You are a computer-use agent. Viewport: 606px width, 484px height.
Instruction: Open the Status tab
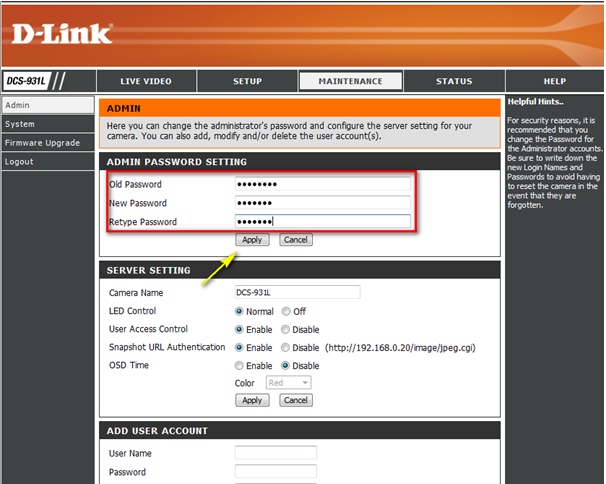point(453,81)
